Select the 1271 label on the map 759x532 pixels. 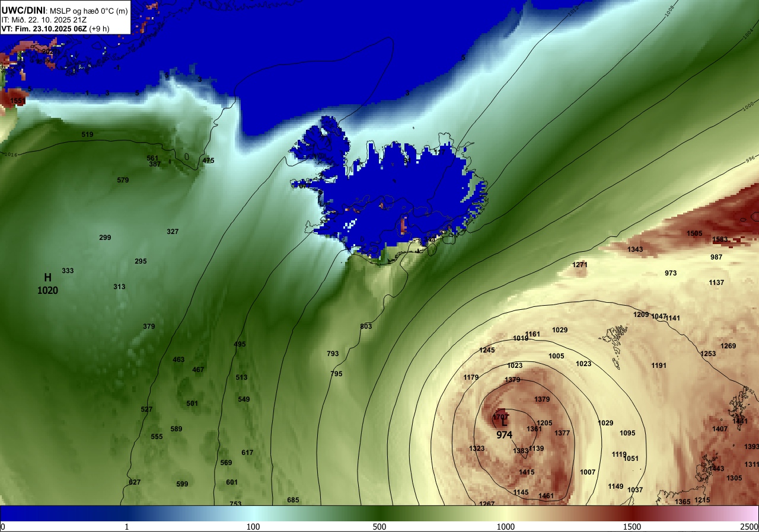(x=580, y=265)
